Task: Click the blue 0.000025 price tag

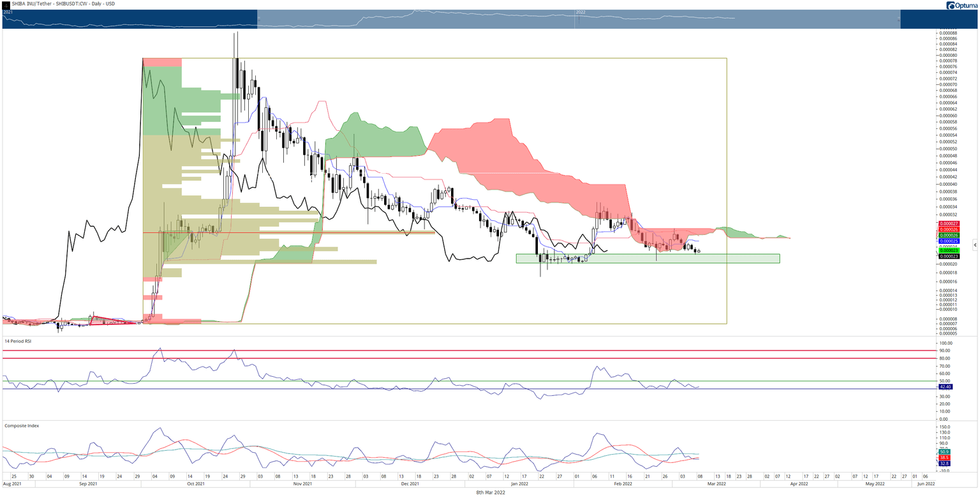Action: (947, 241)
